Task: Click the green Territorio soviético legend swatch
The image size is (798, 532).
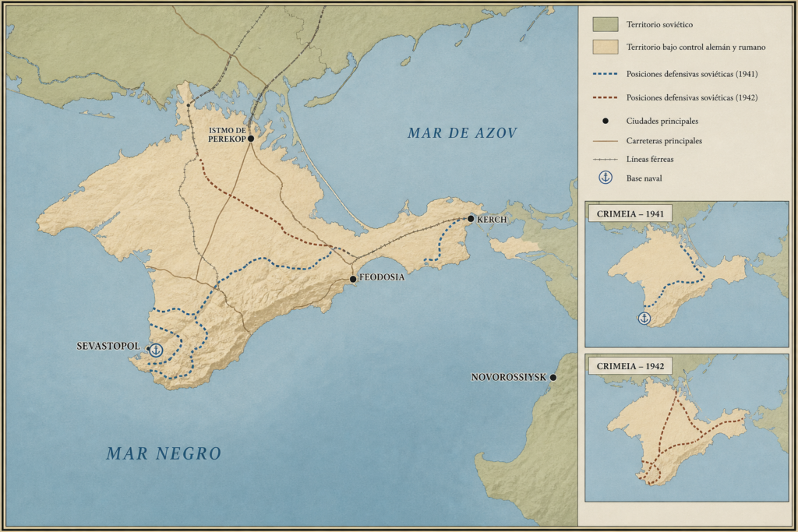Action: click(x=605, y=24)
